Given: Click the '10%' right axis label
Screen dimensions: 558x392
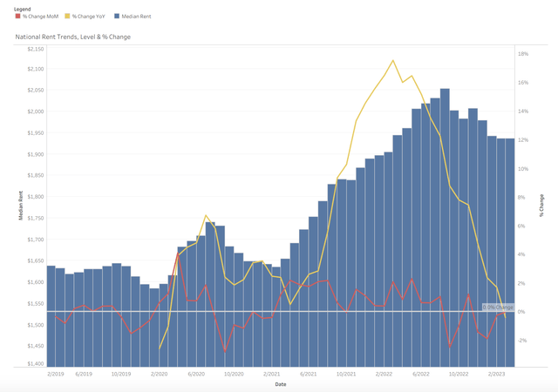Looking at the screenshot, I should (x=523, y=169).
